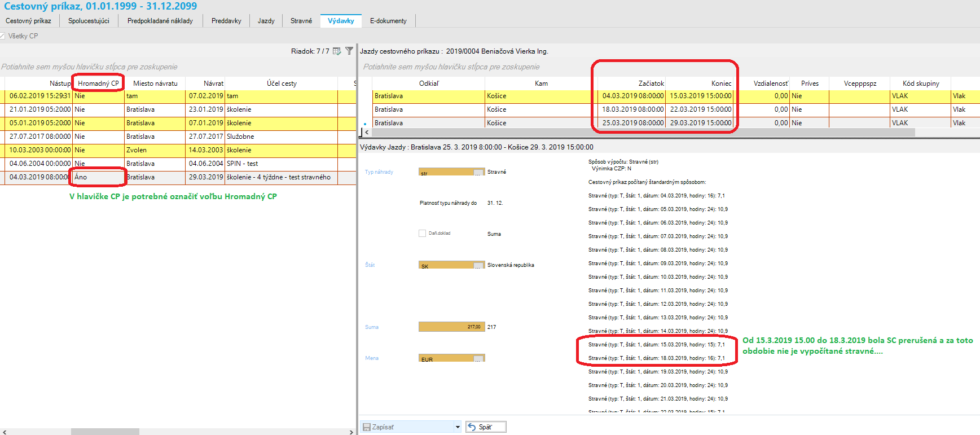Select the row with purpose Služobne
This screenshot has height=435, width=980.
click(178, 137)
